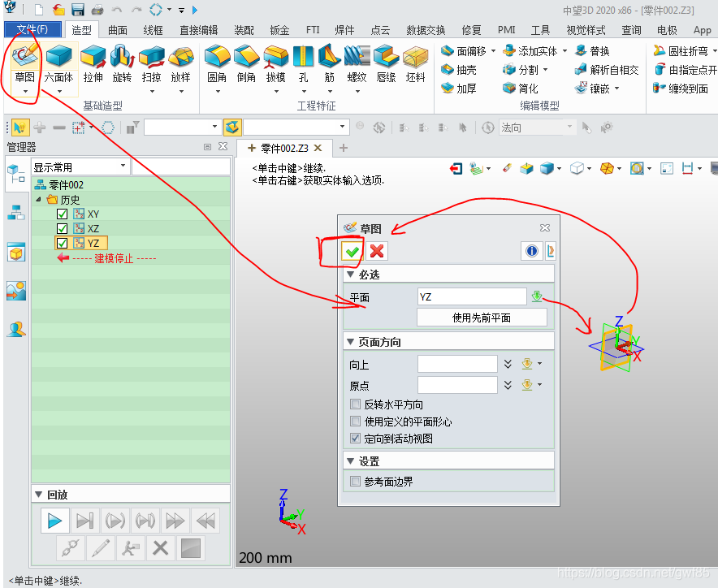The image size is (718, 588).
Task: Open the 显示常用 filter dropdown
Action: [80, 166]
